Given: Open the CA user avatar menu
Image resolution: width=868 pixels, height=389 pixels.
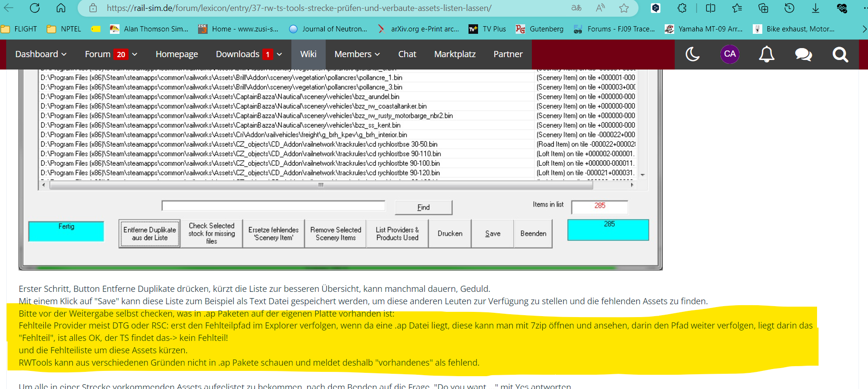Looking at the screenshot, I should [x=730, y=54].
